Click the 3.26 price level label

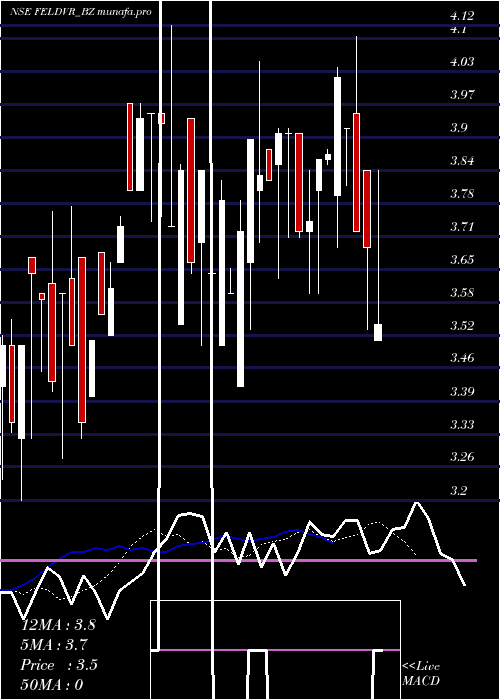(x=462, y=457)
